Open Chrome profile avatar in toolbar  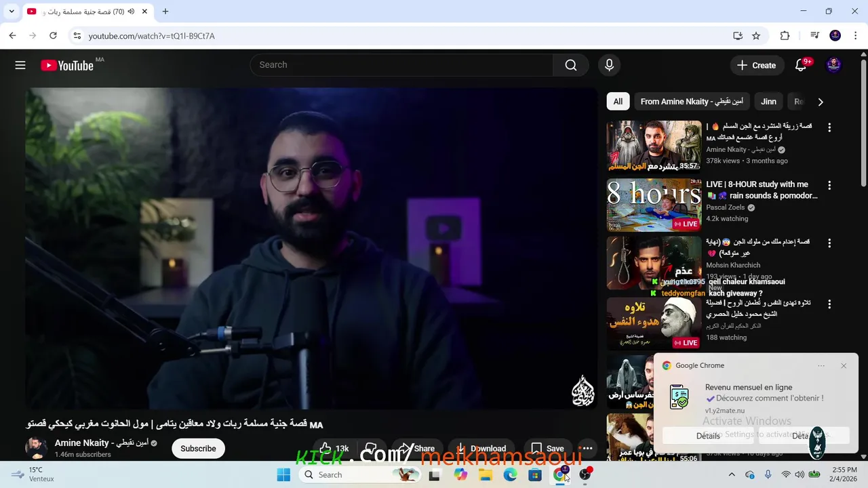pyautogui.click(x=835, y=36)
